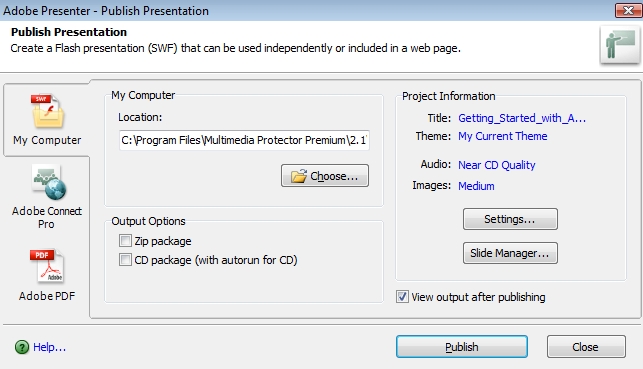Enable the Zip package checkbox
Viewport: 643px width, 369px height.
click(125, 240)
